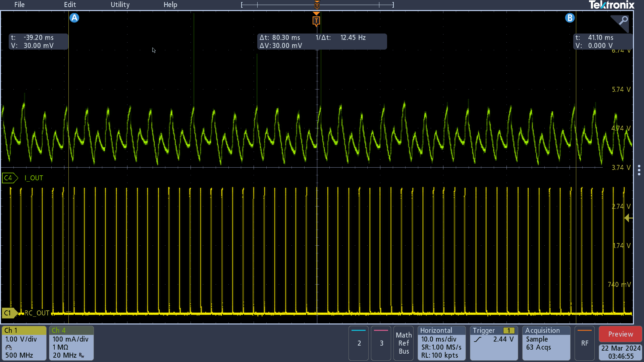The height and width of the screenshot is (362, 644).
Task: Click the Math Ref Bus button
Action: tap(404, 343)
